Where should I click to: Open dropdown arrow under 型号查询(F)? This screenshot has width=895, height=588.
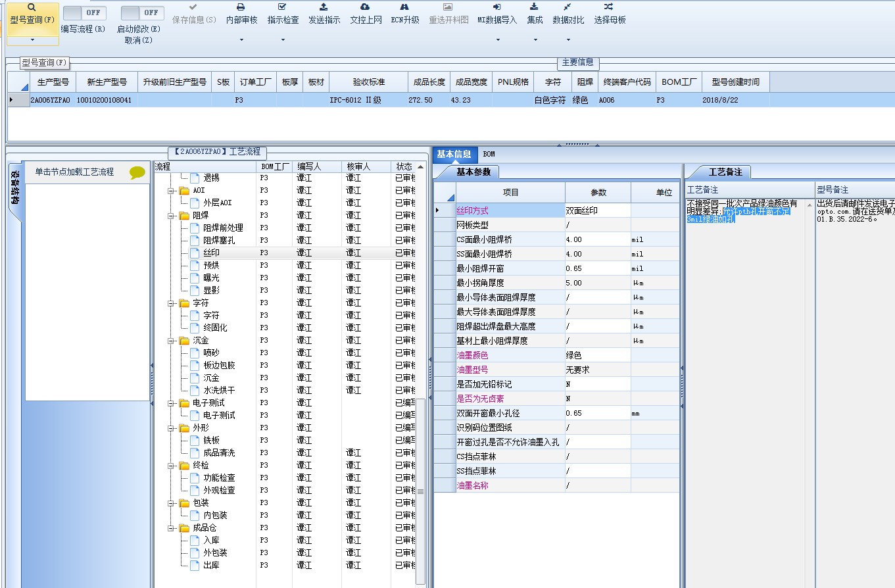click(32, 39)
